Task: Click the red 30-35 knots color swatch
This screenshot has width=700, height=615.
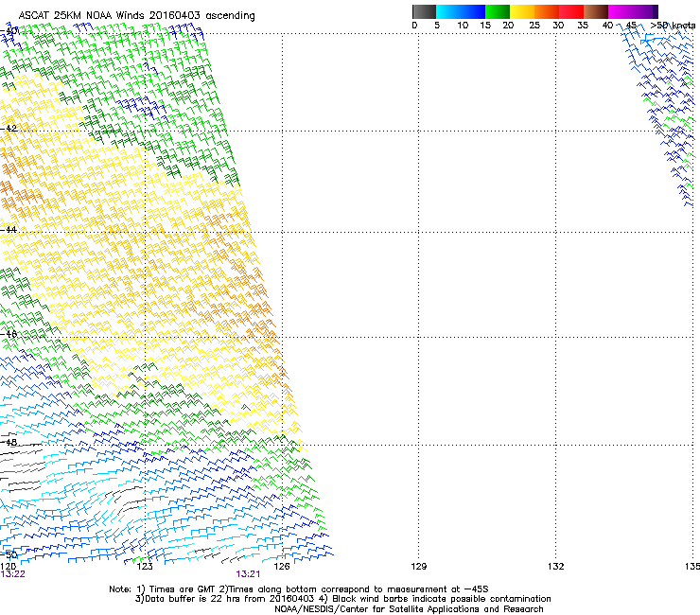Action: pyautogui.click(x=571, y=11)
